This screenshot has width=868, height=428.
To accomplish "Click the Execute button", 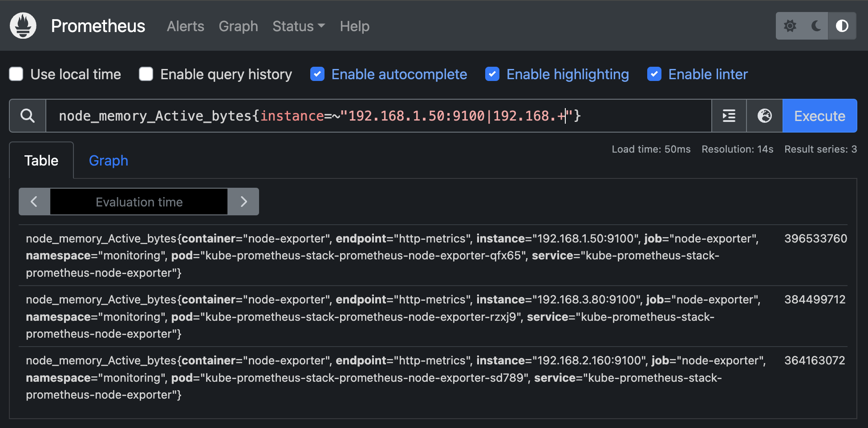I will coord(819,116).
